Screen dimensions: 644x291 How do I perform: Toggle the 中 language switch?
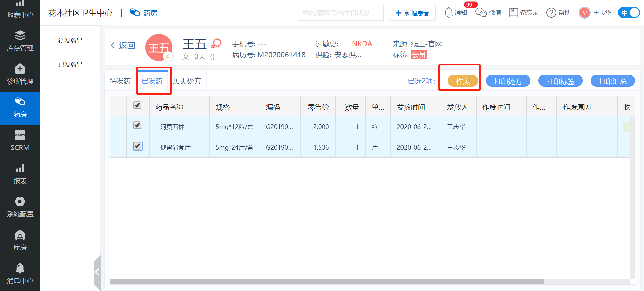[x=629, y=13]
